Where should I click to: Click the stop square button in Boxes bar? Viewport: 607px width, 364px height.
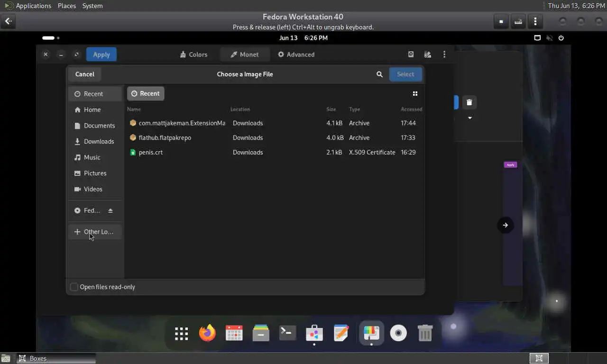point(501,21)
